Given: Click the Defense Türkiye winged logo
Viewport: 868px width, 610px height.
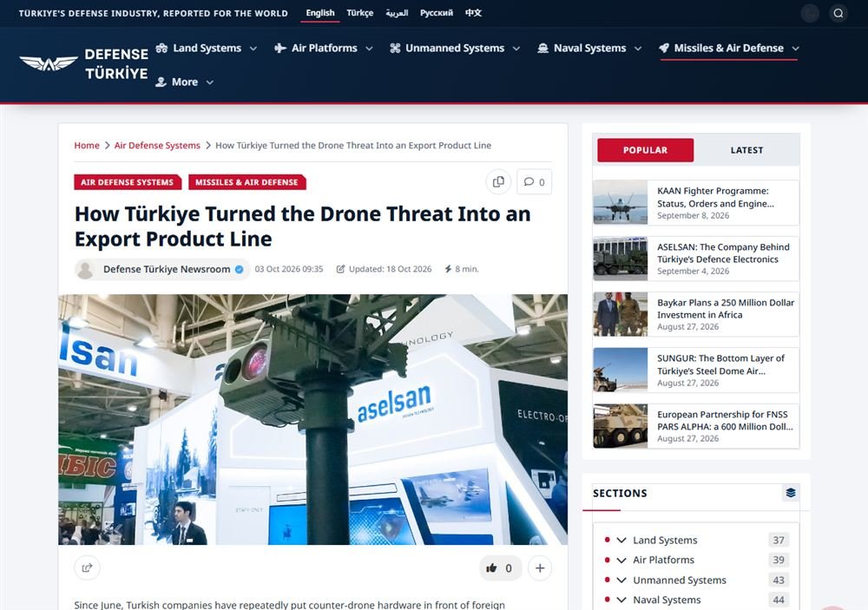Looking at the screenshot, I should [49, 63].
